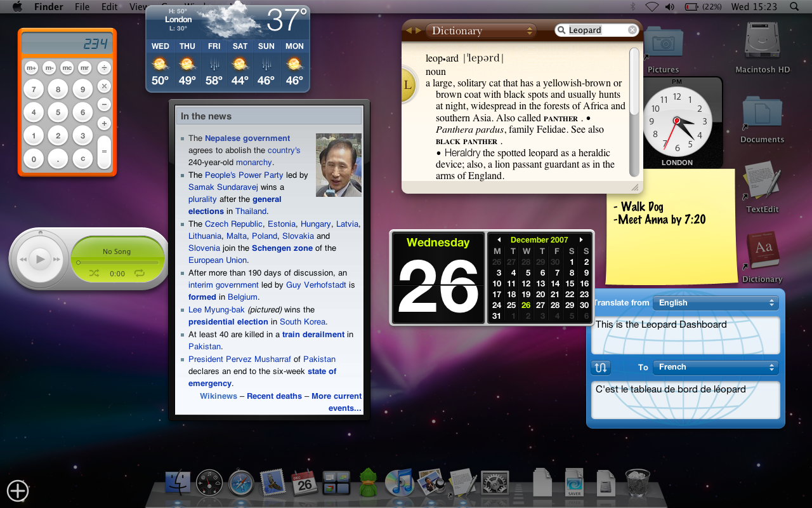Screen dimensions: 812x508
Task: Open the Edit menu
Action: pos(110,6)
